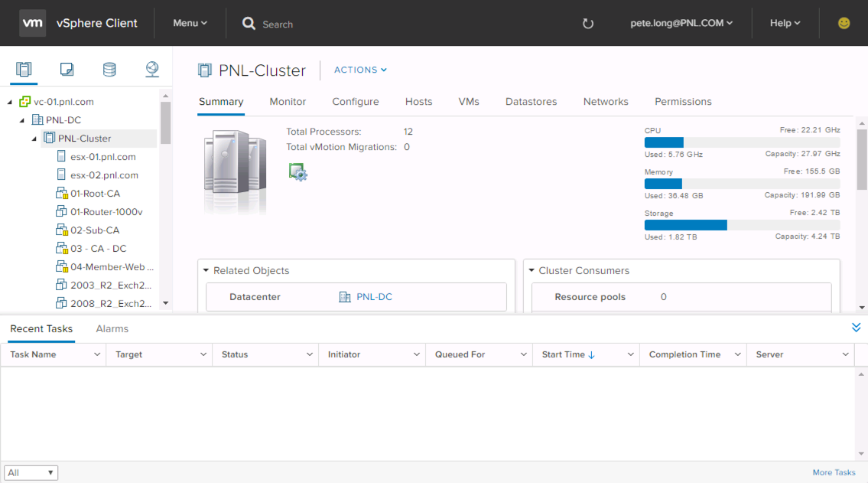The width and height of the screenshot is (868, 483).
Task: Switch to the Networks tab
Action: click(x=606, y=102)
